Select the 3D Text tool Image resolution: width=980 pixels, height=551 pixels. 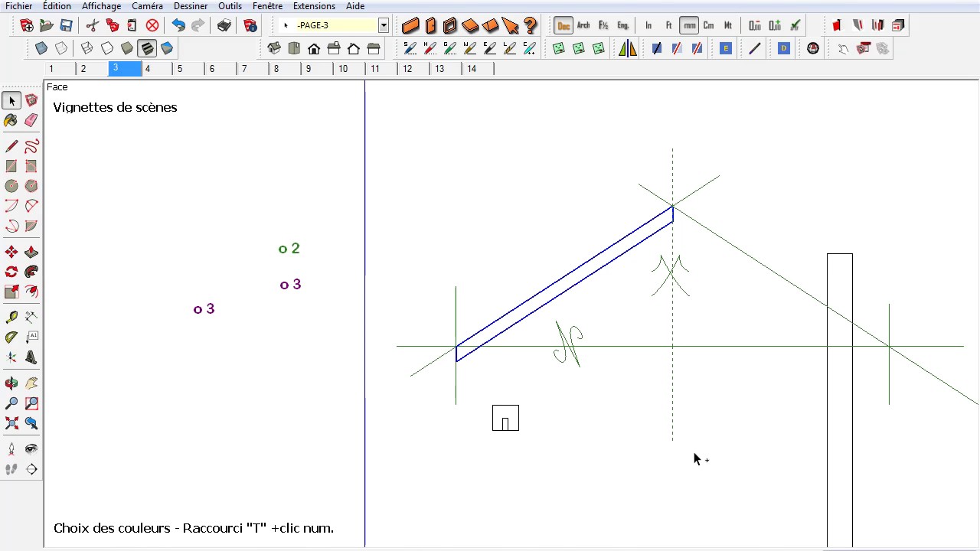[31, 357]
